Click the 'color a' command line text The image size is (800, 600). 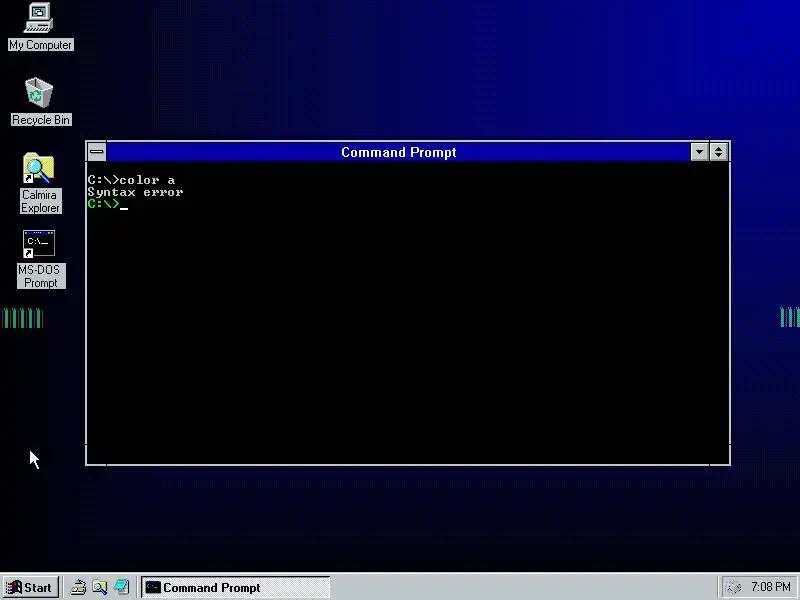(147, 180)
